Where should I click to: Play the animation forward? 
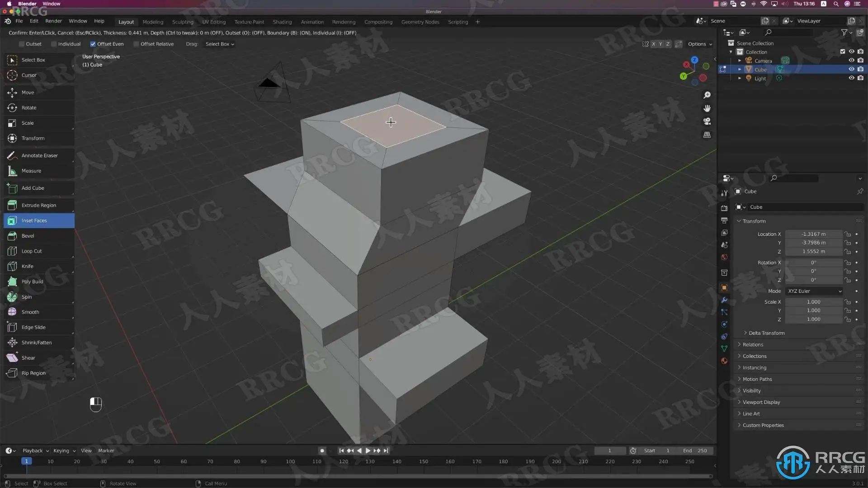pos(368,451)
